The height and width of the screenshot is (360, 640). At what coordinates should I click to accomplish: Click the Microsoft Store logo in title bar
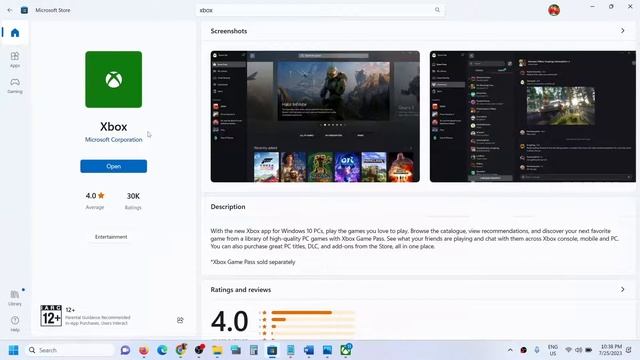24,10
